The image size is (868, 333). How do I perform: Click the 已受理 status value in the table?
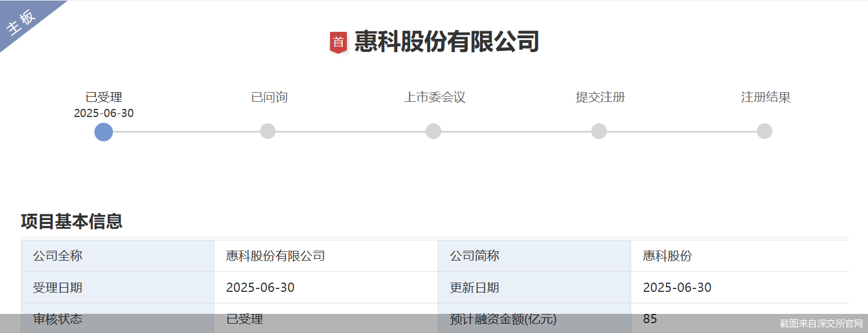pyautogui.click(x=244, y=319)
